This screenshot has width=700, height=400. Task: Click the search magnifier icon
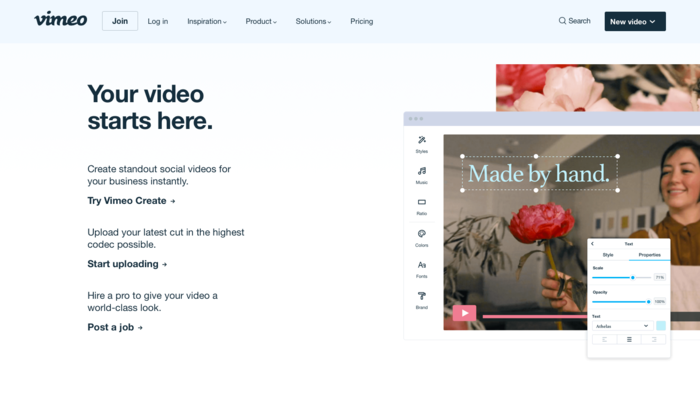click(x=562, y=21)
